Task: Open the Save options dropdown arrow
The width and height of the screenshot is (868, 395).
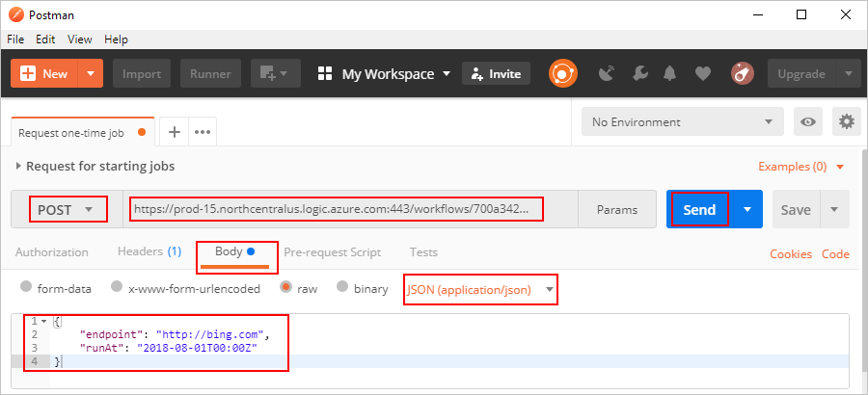Action: pos(835,210)
